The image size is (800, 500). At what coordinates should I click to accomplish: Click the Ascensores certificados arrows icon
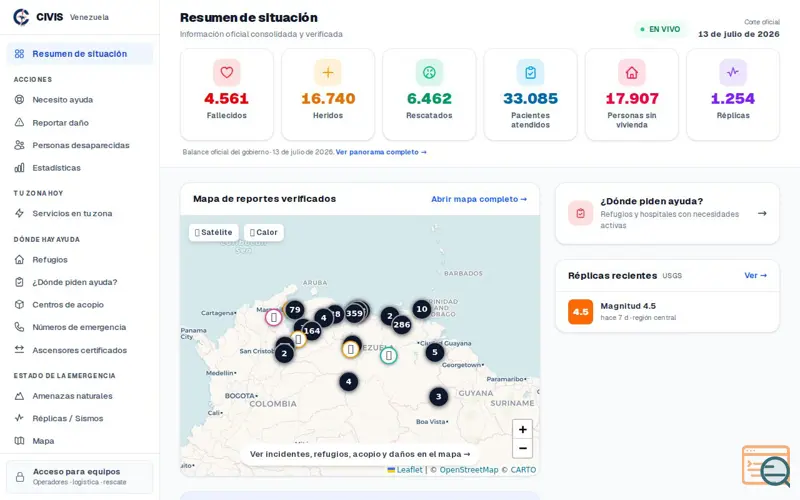tap(19, 349)
